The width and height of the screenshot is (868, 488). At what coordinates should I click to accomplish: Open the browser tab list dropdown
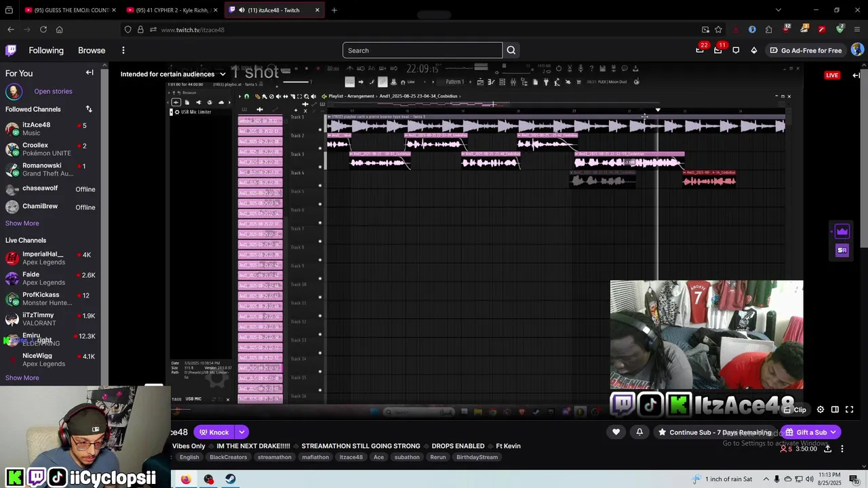pos(778,10)
